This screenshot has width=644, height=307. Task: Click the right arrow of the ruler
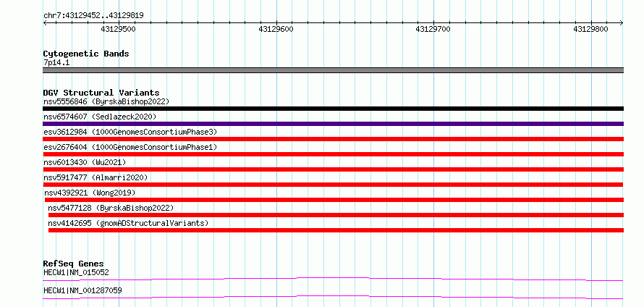click(622, 23)
